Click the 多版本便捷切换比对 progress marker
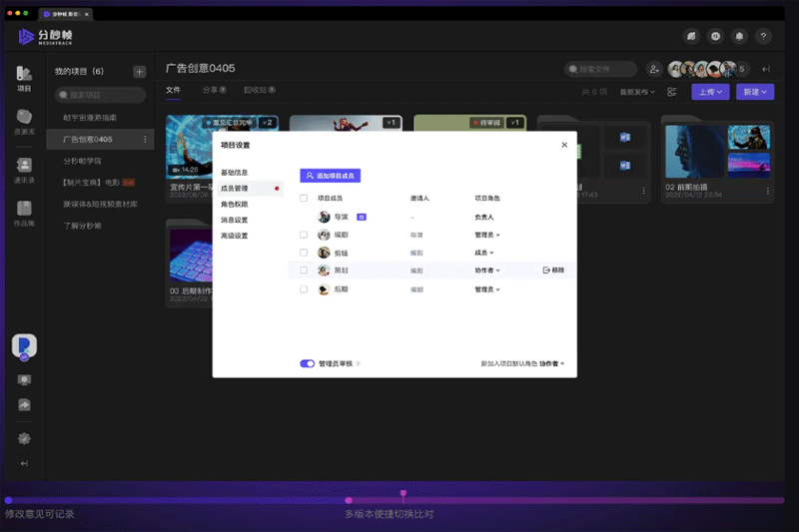The height and width of the screenshot is (532, 799). (349, 500)
